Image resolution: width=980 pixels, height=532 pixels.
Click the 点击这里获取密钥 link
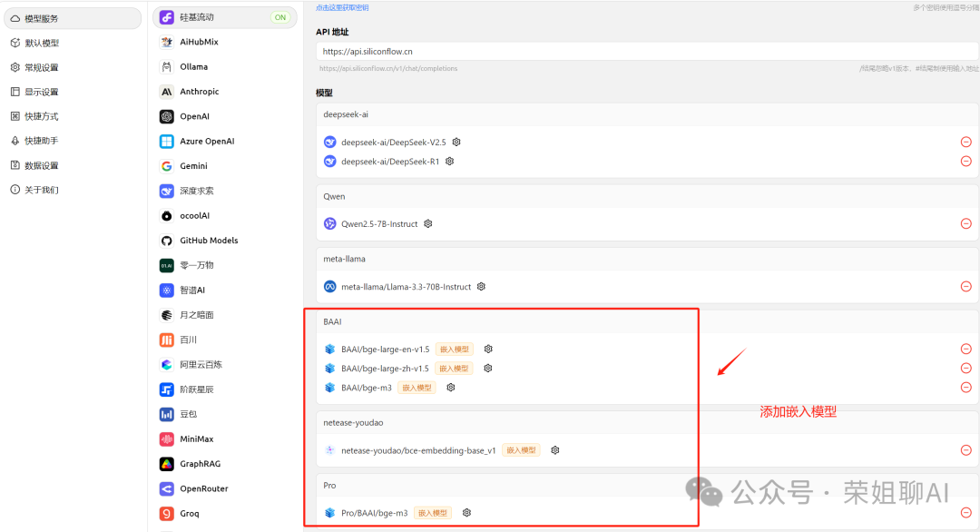pyautogui.click(x=342, y=7)
